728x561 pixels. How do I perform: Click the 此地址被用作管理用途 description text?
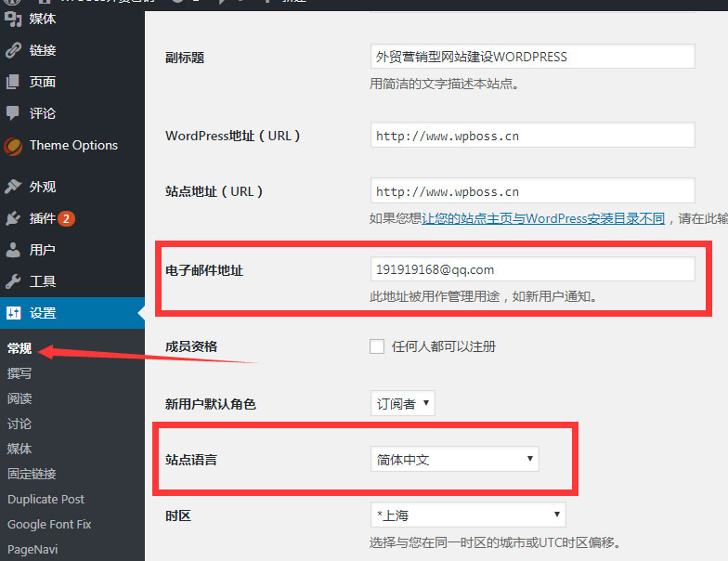pos(483,296)
